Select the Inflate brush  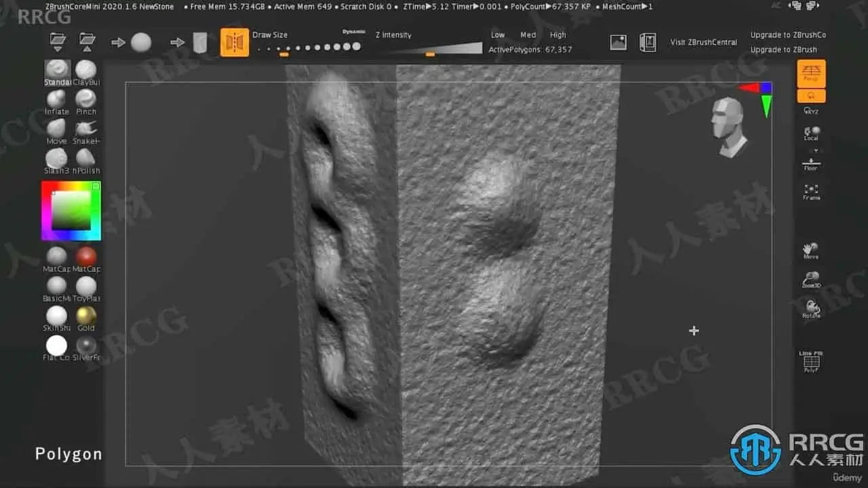[57, 102]
